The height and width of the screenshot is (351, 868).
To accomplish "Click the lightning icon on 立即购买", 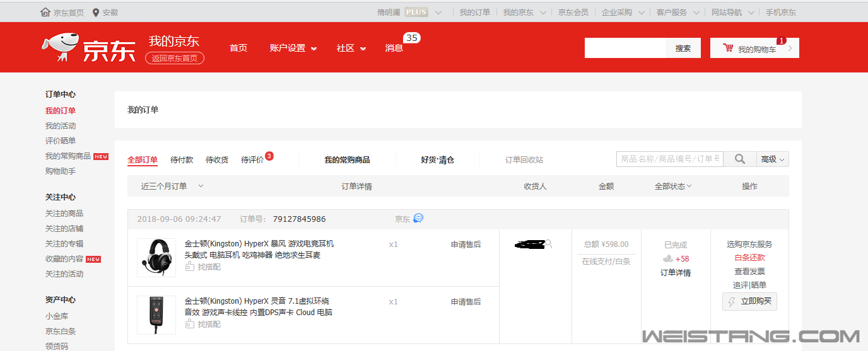I will coord(732,301).
